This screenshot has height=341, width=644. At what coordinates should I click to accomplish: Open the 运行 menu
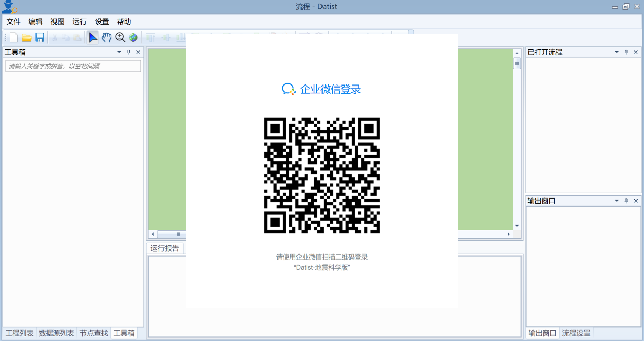click(x=80, y=22)
